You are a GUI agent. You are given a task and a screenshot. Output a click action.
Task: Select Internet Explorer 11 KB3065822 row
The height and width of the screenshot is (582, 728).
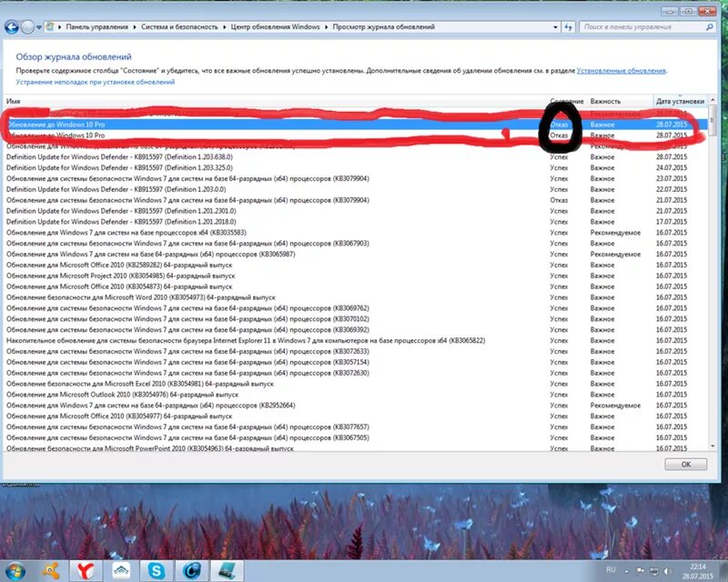coord(356,340)
